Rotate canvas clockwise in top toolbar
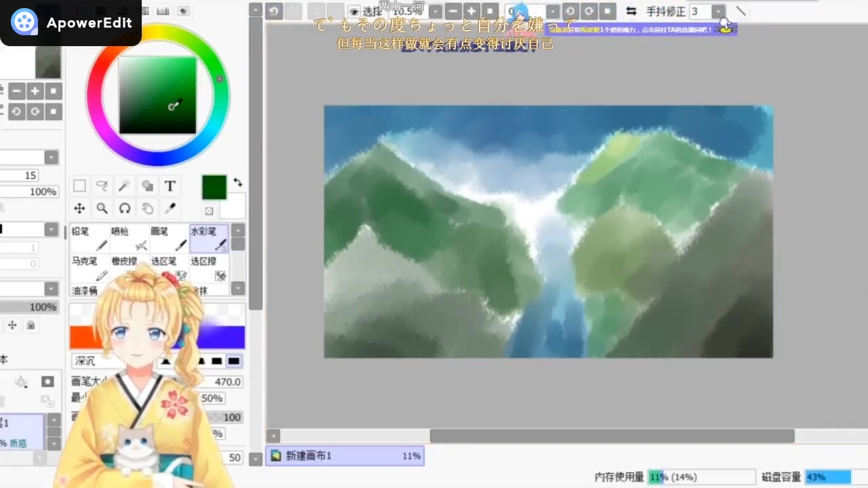The height and width of the screenshot is (488, 868). click(589, 11)
